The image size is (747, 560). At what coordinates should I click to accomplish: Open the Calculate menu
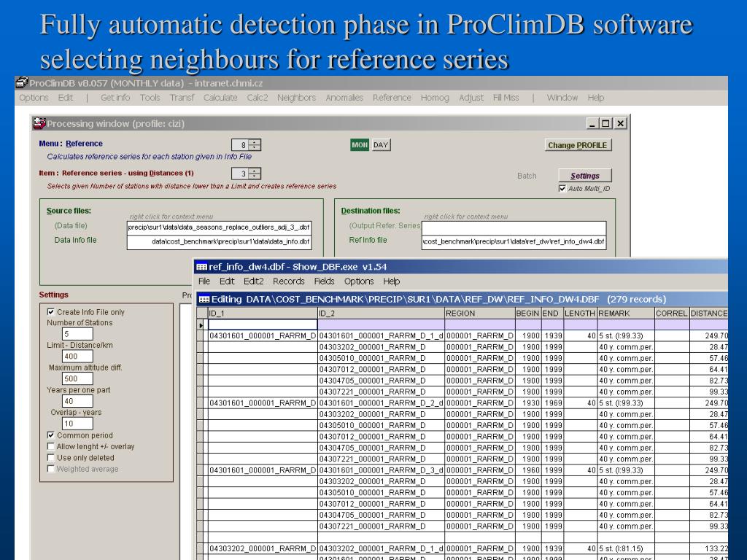[220, 98]
